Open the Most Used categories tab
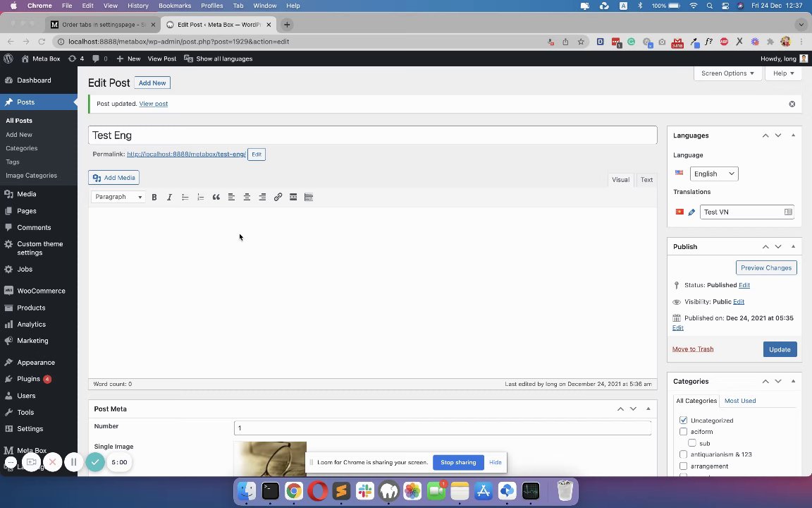The width and height of the screenshot is (812, 508). point(740,401)
